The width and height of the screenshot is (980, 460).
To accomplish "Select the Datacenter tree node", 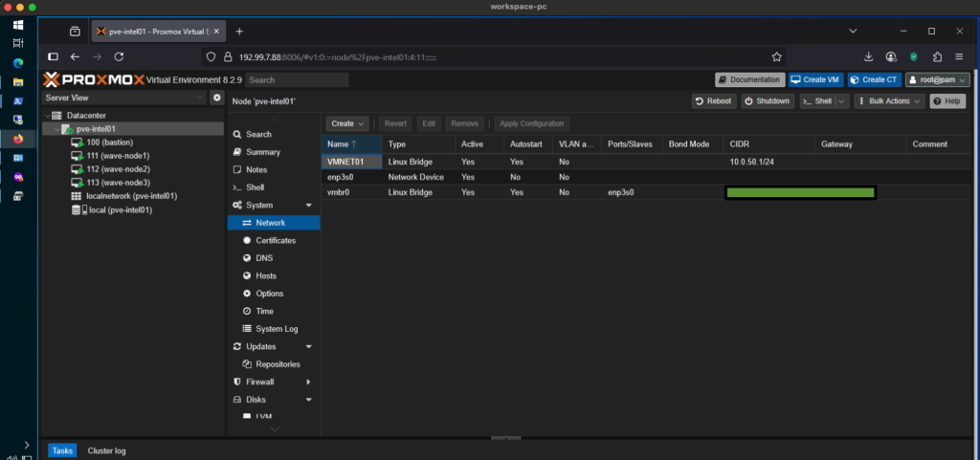I will [85, 116].
